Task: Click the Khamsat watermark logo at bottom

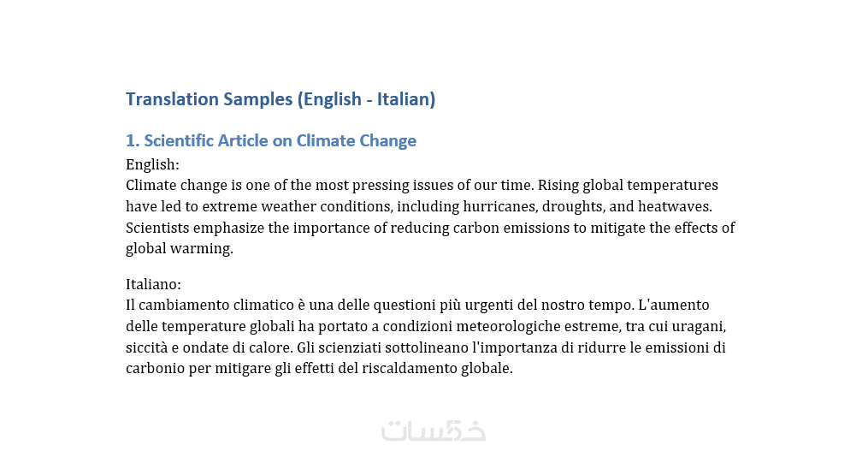Action: click(434, 430)
